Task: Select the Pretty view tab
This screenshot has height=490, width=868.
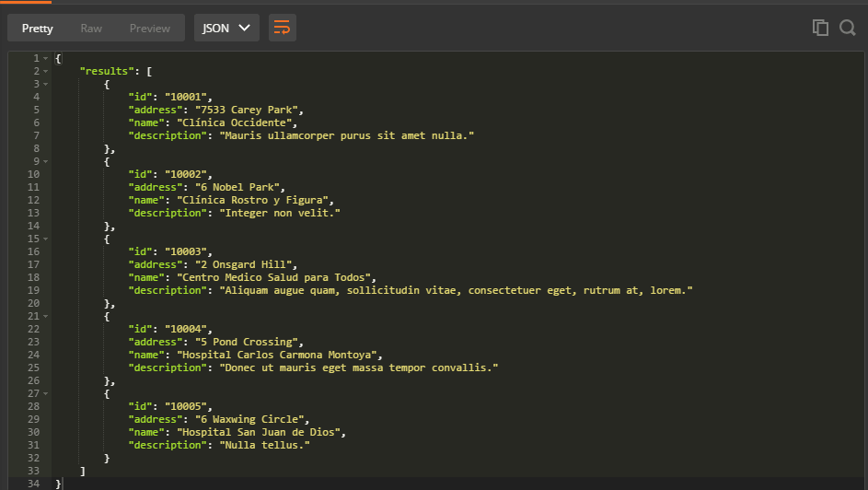Action: pos(37,29)
